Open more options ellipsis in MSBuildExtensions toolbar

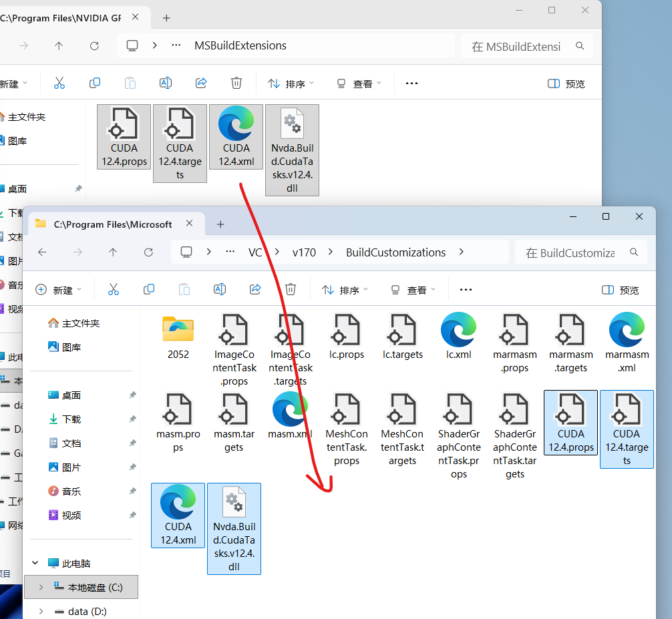click(412, 83)
